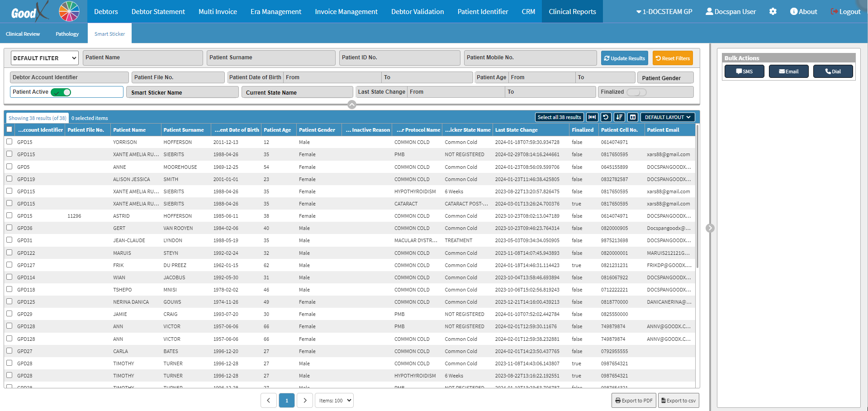Open the column chooser icon
The image size is (868, 411).
[633, 117]
